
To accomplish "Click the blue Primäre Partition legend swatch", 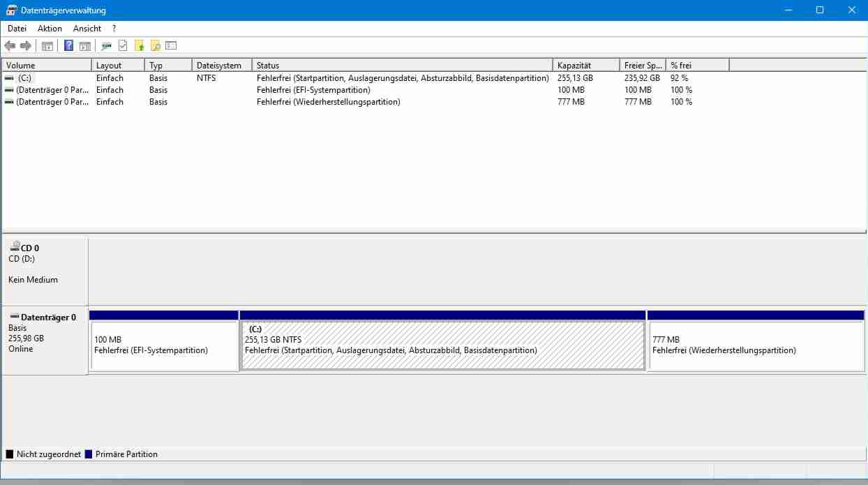I will 89,454.
